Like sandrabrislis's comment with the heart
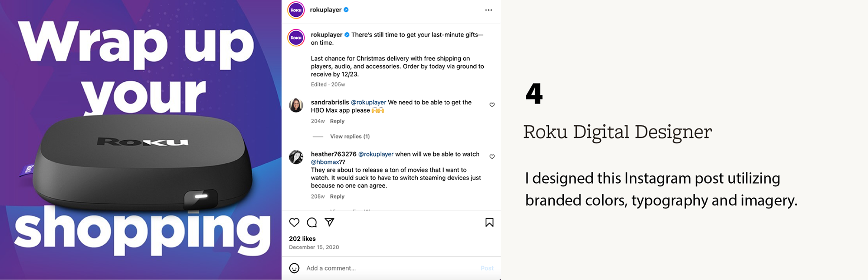868x280 pixels. pos(492,105)
